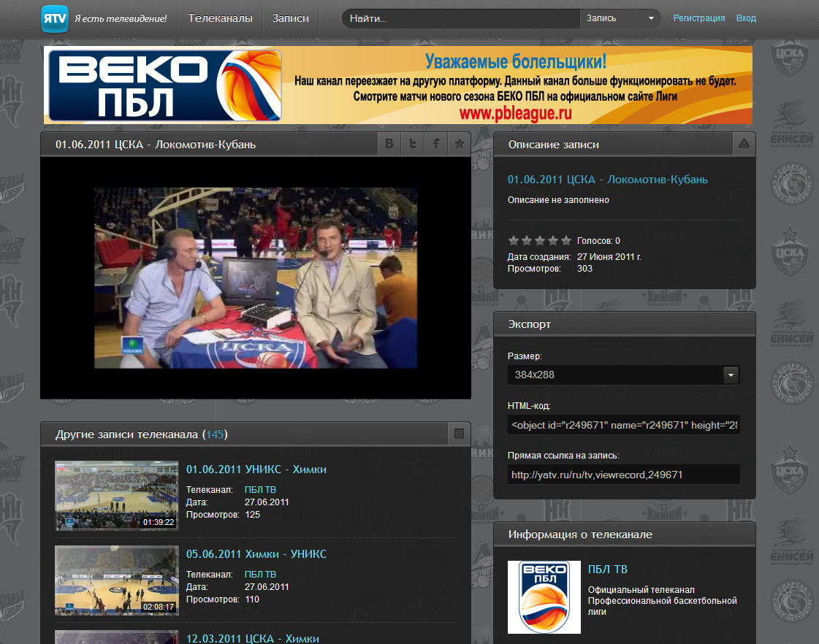
Task: Click the Я есть телевидение! slogan
Action: [x=121, y=19]
